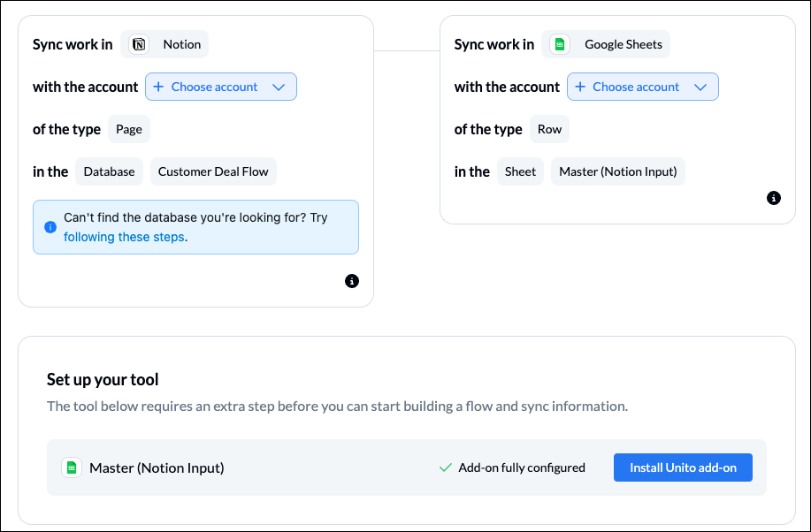Open info icon in Notion card corner
Viewport: 811px width, 532px height.
tap(352, 281)
